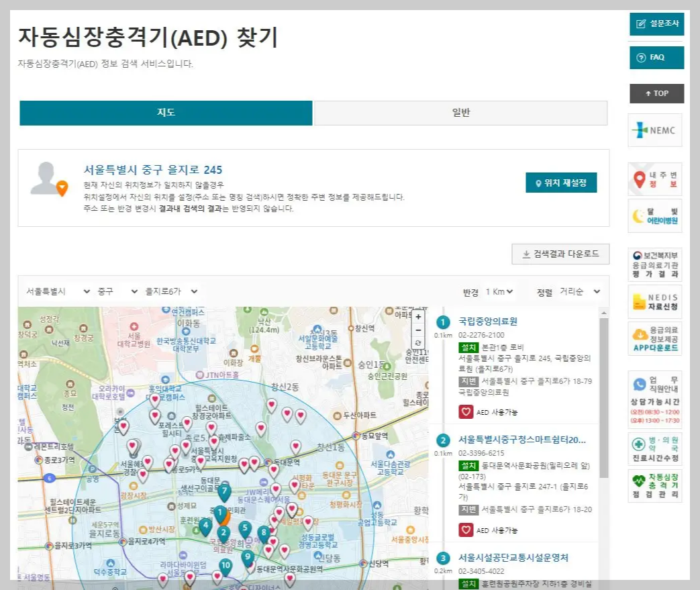This screenshot has height=590, width=700.
Task: Switch to the 지도 tab
Action: pos(166,113)
